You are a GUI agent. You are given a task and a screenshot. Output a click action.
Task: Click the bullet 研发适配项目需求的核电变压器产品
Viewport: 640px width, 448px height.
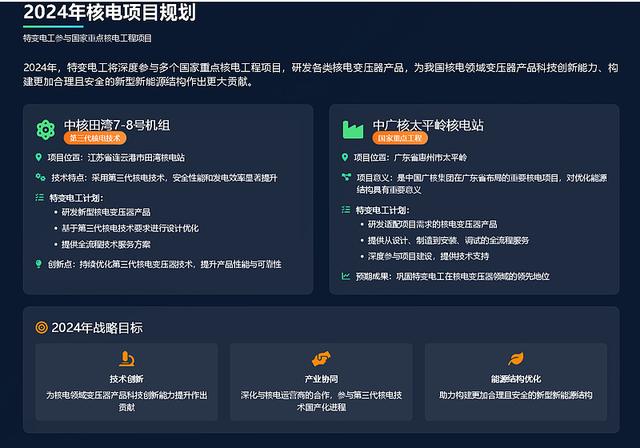(x=433, y=224)
